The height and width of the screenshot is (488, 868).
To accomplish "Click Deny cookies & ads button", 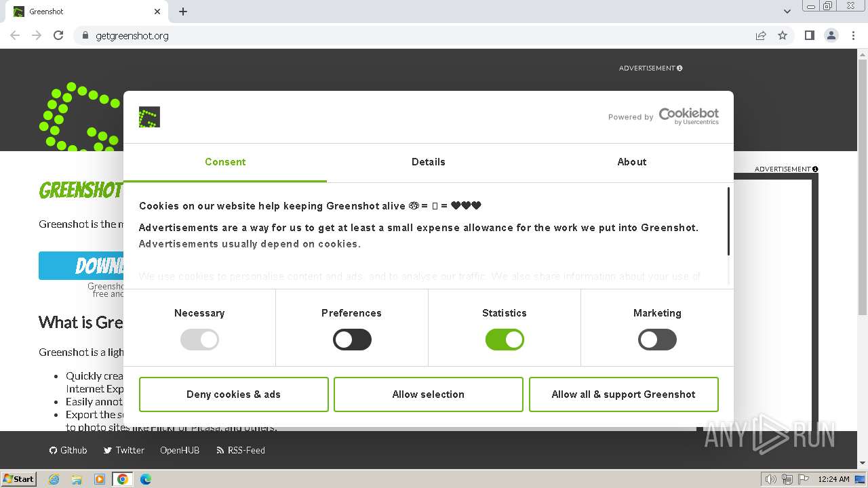I will [x=233, y=394].
